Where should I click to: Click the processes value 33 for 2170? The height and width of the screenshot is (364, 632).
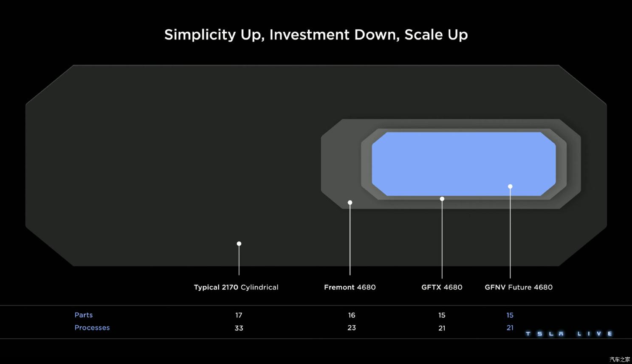coord(239,328)
